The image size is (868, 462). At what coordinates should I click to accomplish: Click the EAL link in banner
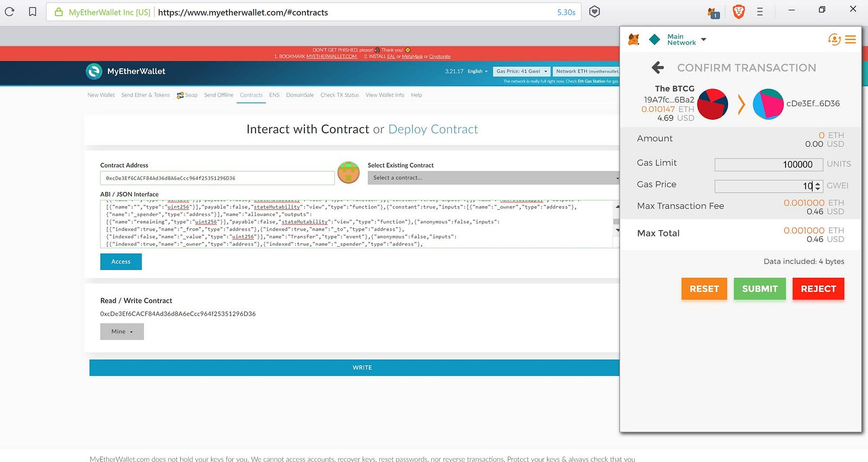(391, 56)
